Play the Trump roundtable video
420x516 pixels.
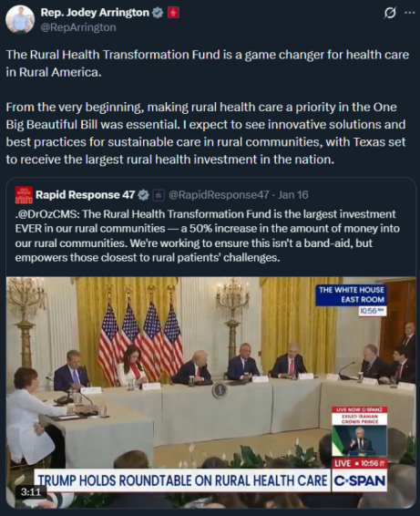coord(210,392)
